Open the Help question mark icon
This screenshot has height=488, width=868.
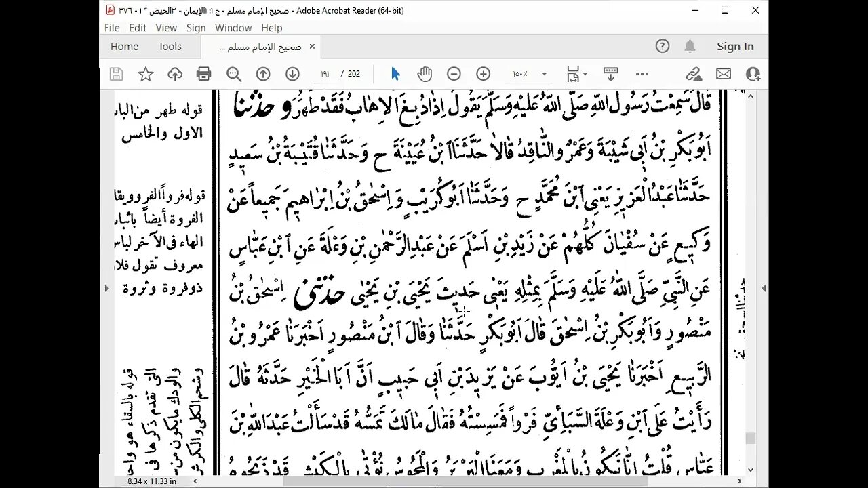click(x=663, y=46)
